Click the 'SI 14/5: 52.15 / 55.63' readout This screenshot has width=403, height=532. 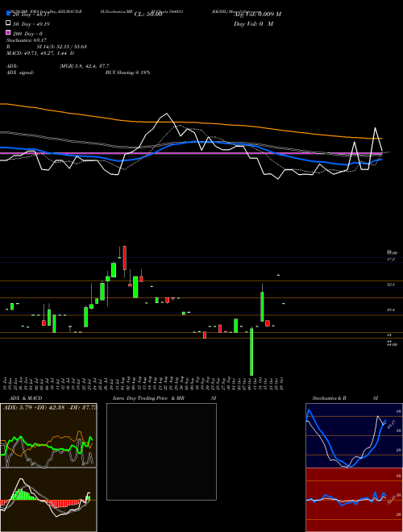coord(62,47)
